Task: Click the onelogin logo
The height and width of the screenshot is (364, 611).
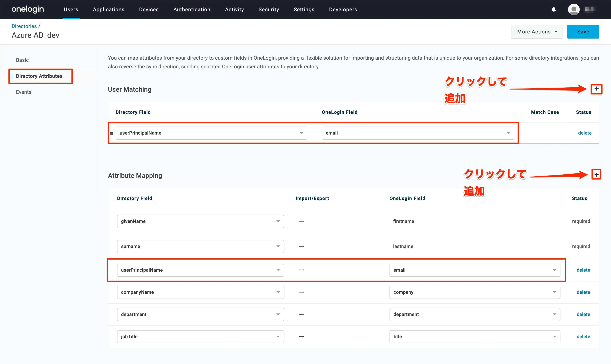Action: coord(28,9)
